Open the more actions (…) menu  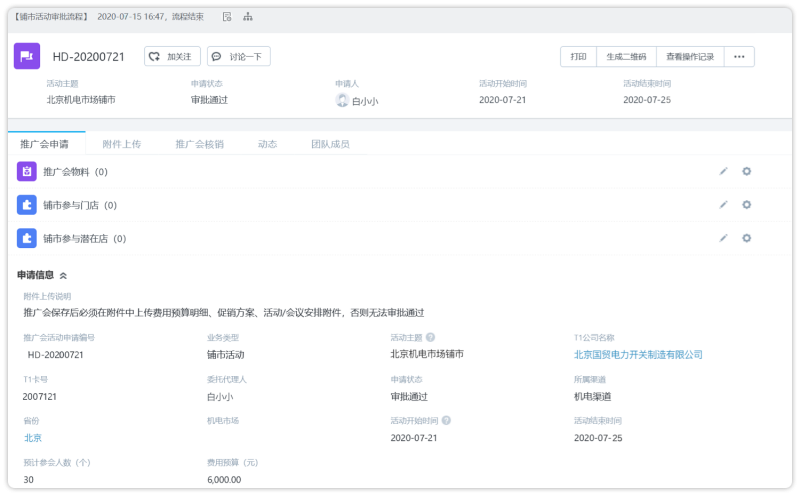739,57
